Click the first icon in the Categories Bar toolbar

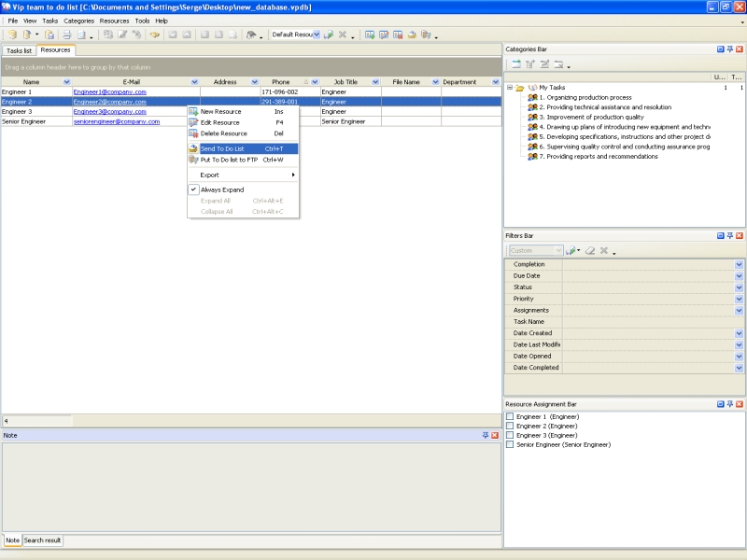point(515,64)
